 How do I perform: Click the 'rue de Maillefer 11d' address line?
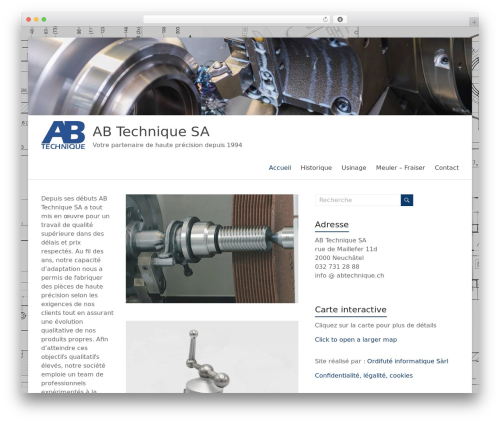pos(346,249)
